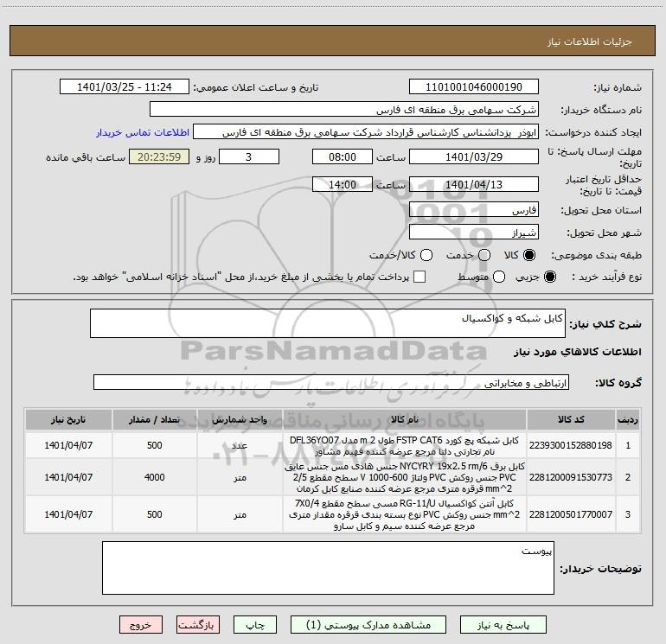Viewport: 666px width, 644px height.
Task: Click the quantity 4000 cell
Action: (154, 477)
